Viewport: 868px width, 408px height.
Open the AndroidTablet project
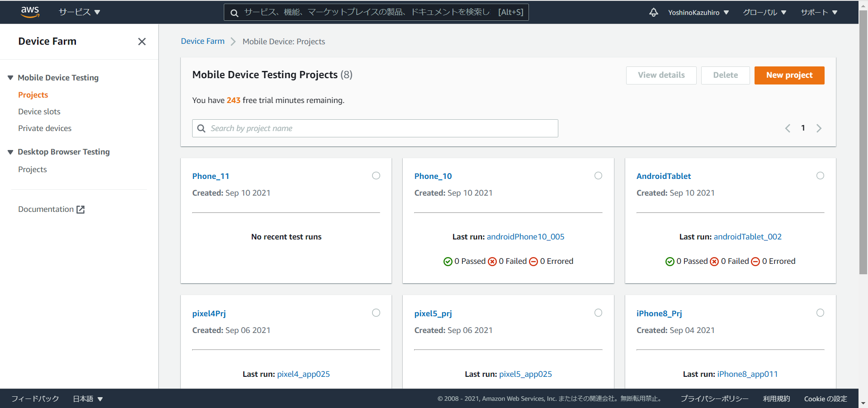pyautogui.click(x=664, y=176)
